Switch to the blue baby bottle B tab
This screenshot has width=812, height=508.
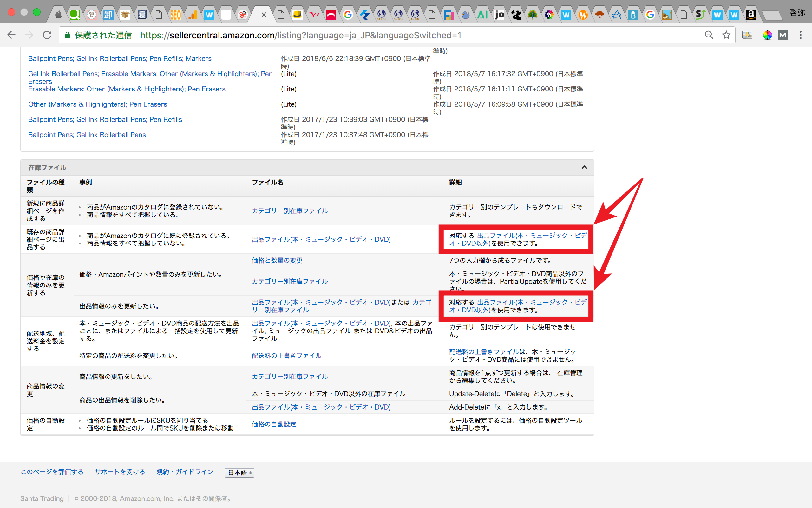tap(633, 15)
